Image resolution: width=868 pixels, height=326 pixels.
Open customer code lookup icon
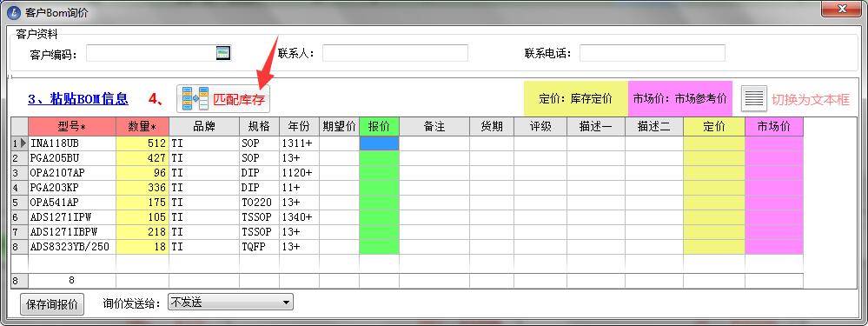coord(223,53)
